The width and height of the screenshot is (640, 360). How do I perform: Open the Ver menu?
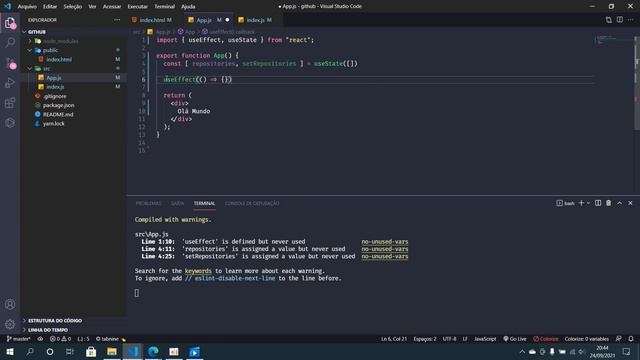click(x=93, y=7)
